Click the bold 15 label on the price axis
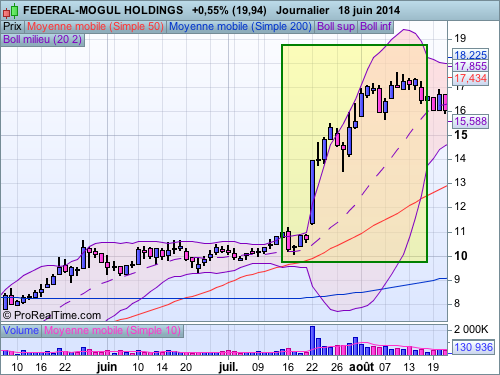 (x=461, y=135)
